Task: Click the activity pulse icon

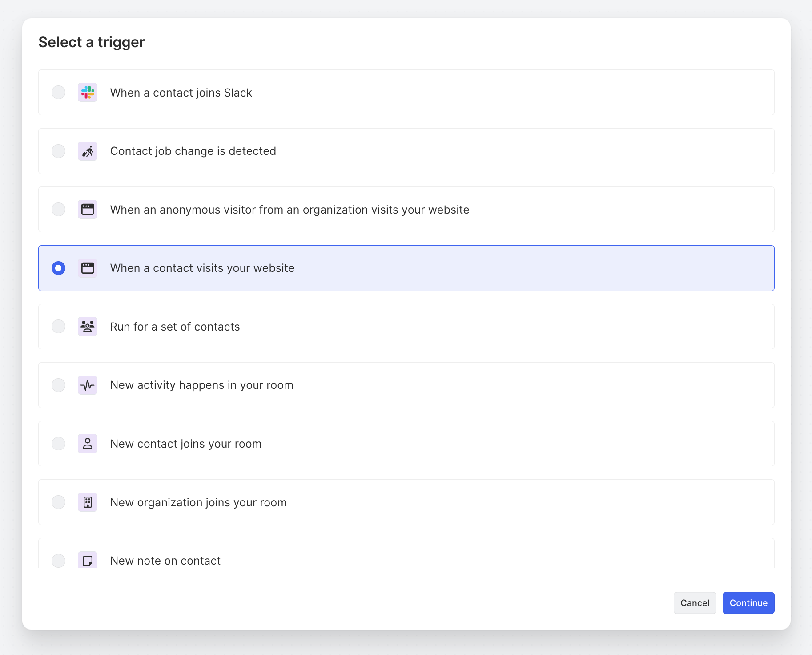Action: pos(88,385)
